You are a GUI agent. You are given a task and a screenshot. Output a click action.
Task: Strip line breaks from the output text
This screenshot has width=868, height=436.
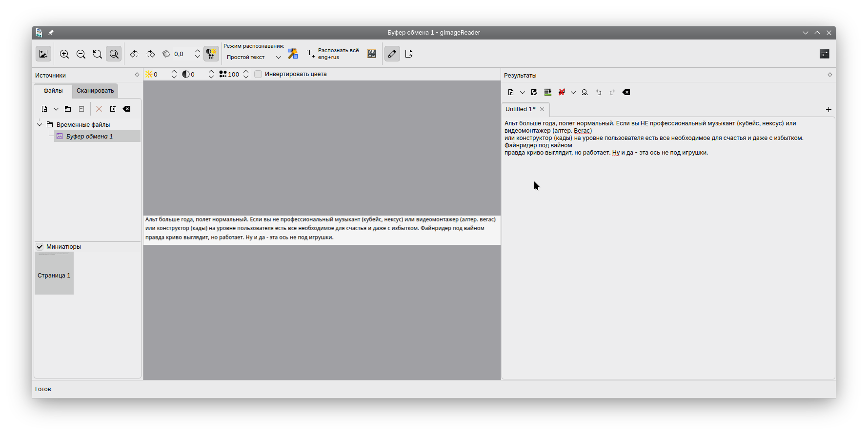point(562,92)
